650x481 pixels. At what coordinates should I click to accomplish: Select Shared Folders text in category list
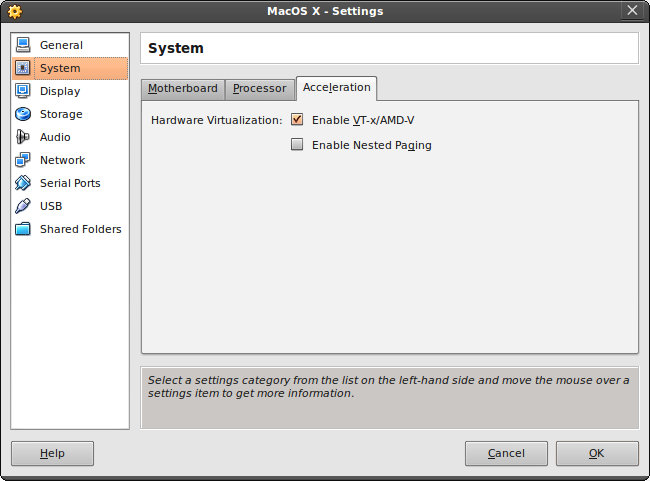coord(81,229)
